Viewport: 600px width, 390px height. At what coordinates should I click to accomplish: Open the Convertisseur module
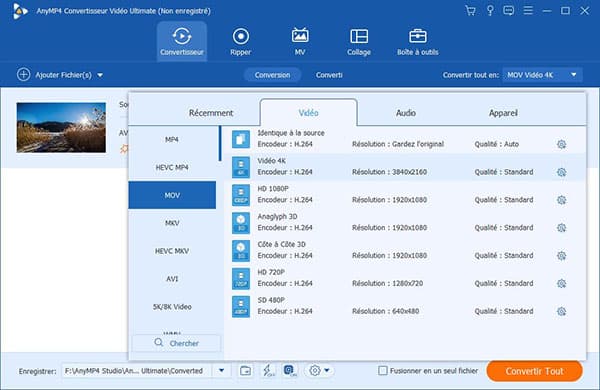point(182,41)
